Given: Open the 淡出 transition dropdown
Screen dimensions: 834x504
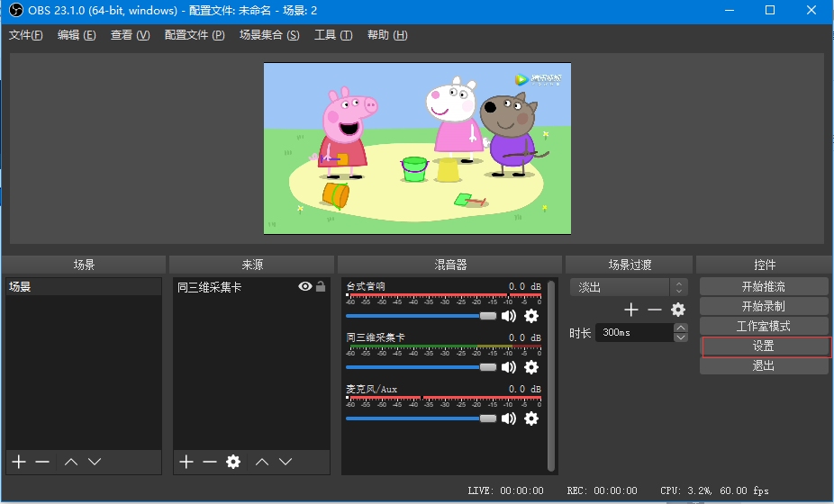Looking at the screenshot, I should [629, 287].
